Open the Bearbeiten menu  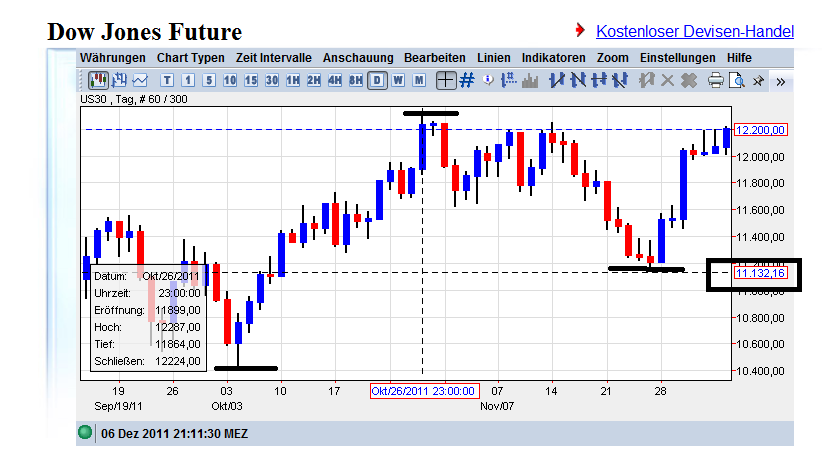[435, 57]
